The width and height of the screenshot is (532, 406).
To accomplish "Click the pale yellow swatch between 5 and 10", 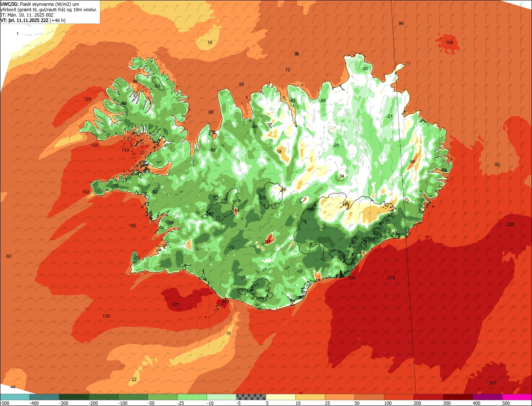I will (281, 397).
